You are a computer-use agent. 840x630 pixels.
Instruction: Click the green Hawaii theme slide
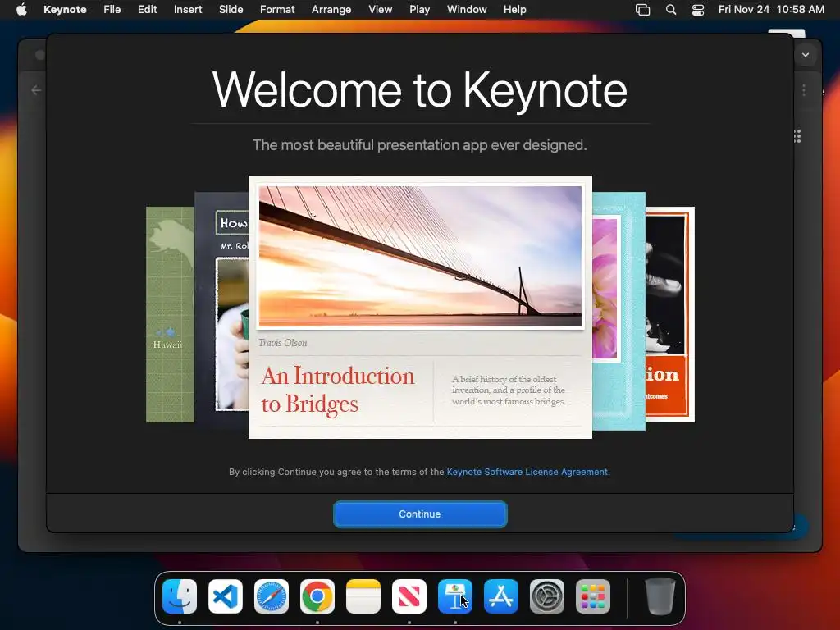pyautogui.click(x=170, y=314)
